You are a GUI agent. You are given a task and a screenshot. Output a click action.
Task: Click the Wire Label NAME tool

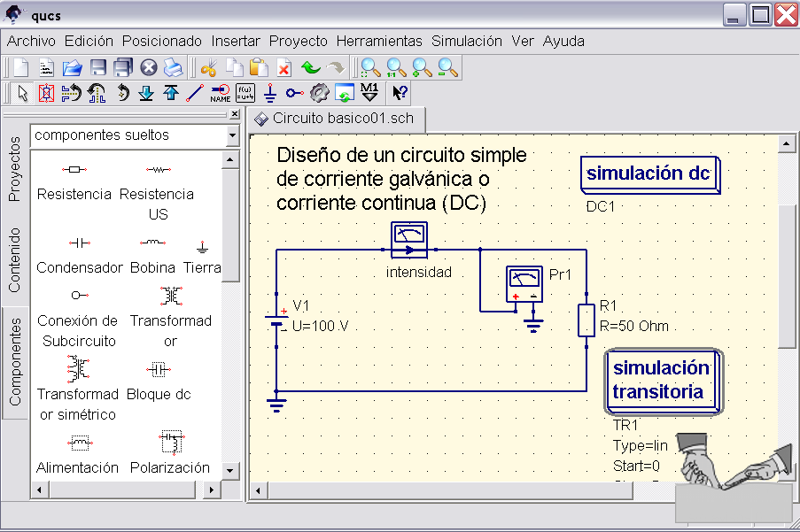tap(221, 93)
